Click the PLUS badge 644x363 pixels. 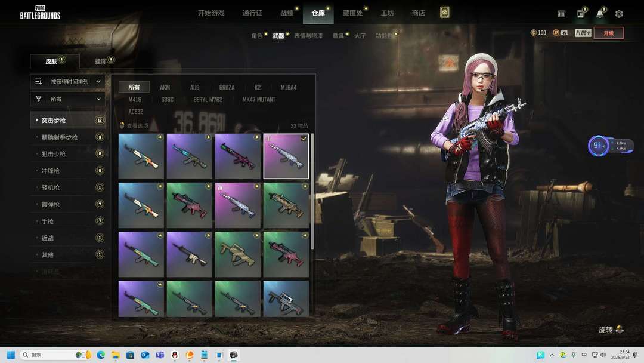point(583,33)
